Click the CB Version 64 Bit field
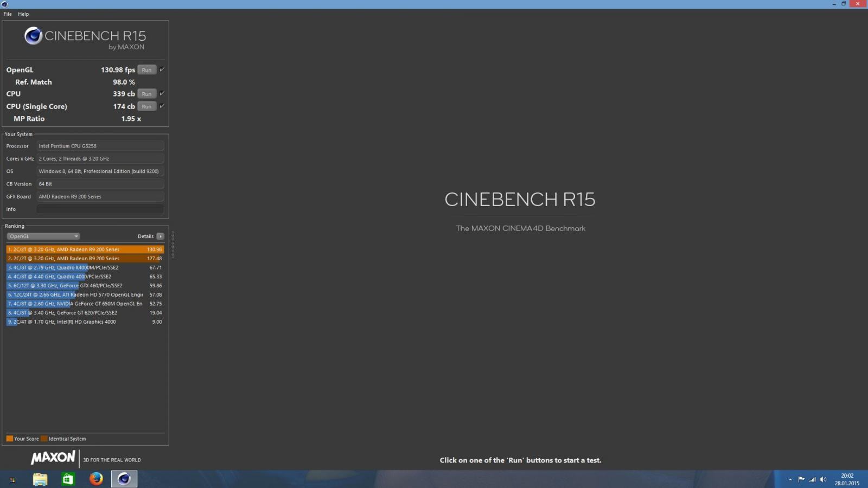The image size is (868, 488). (x=100, y=184)
